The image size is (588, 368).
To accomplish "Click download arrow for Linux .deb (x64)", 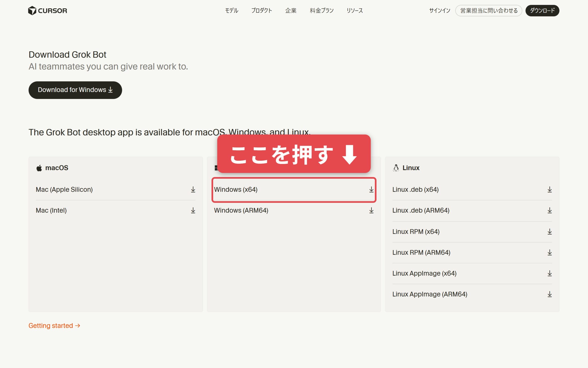I will click(x=550, y=190).
